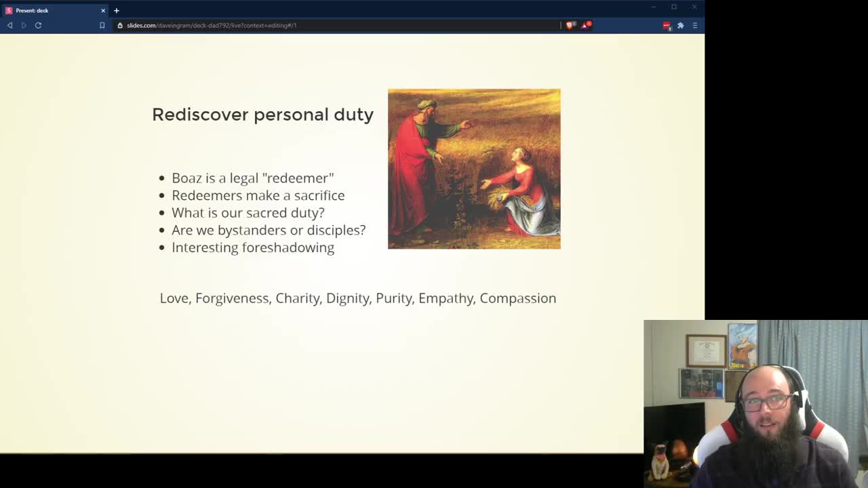Bookmark this page with bookmark icon
This screenshot has height=488, width=868.
(102, 25)
